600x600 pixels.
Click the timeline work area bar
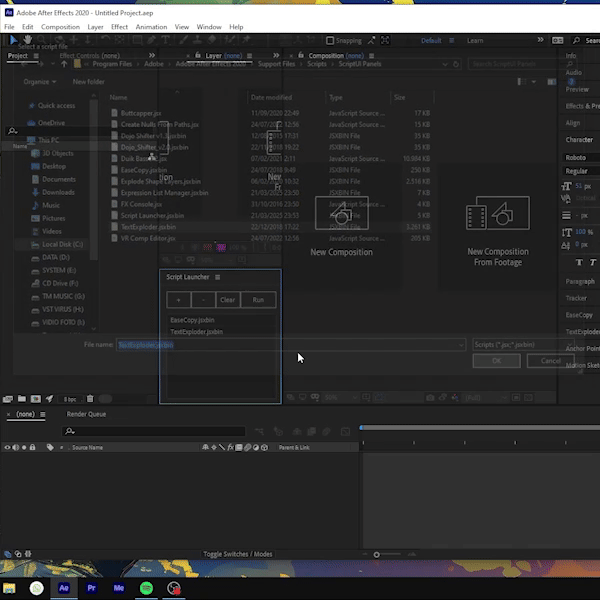click(480, 427)
